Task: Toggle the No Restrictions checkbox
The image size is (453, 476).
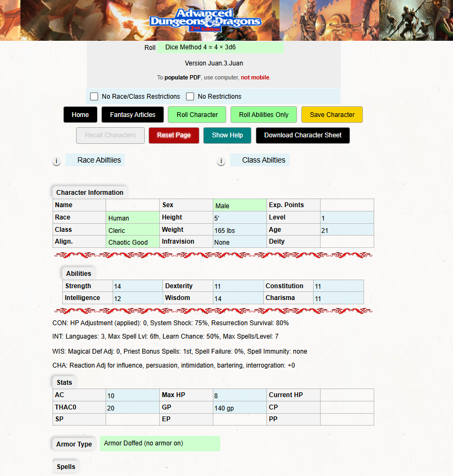Action: 190,97
